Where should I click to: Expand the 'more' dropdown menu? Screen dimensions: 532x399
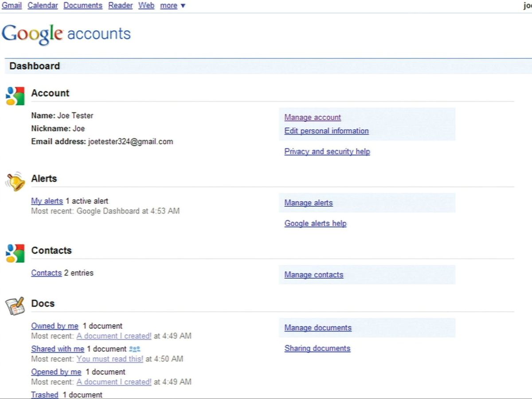(x=172, y=6)
